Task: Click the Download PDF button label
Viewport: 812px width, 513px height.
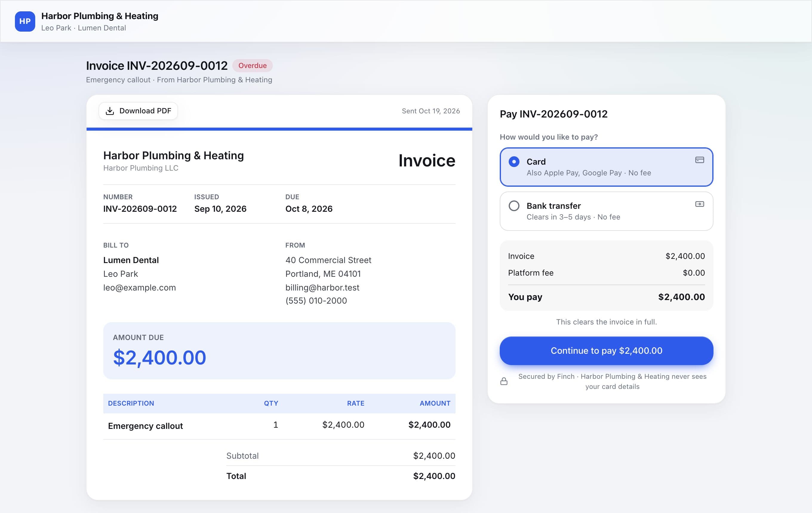Action: [x=145, y=111]
